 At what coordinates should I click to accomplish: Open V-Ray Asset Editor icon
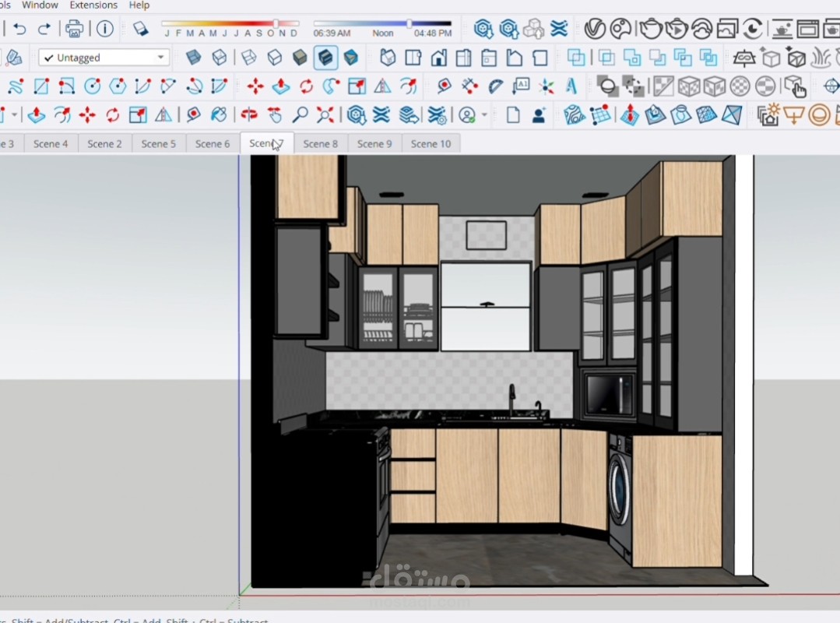pyautogui.click(x=595, y=28)
